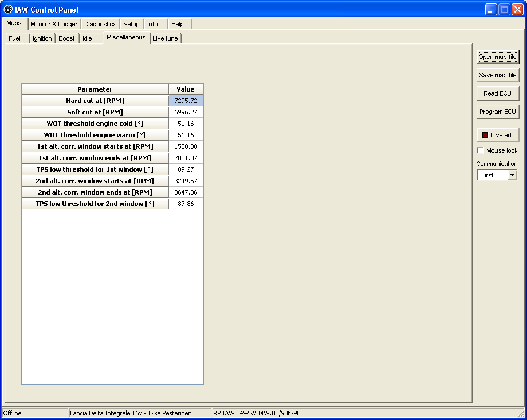Image resolution: width=527 pixels, height=420 pixels.
Task: Click the Save map file button
Action: pos(498,75)
